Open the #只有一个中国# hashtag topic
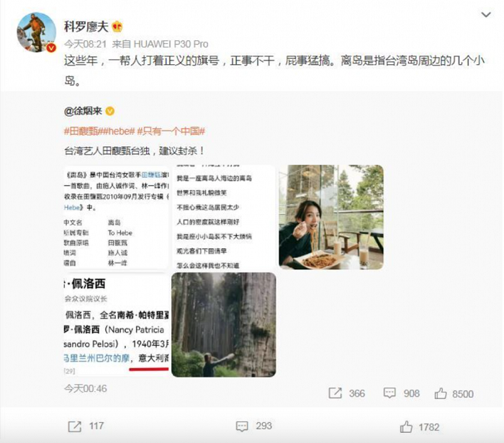The height and width of the screenshot is (443, 504). (x=171, y=131)
